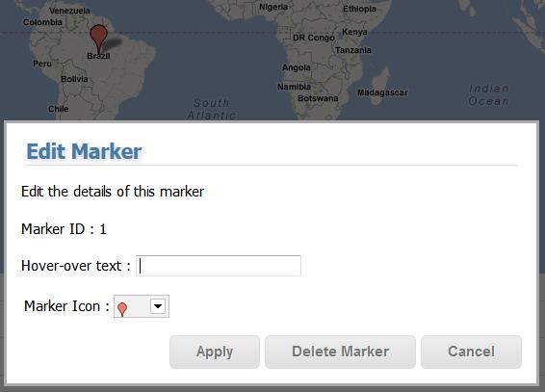
Task: Apply the marker changes
Action: (215, 352)
